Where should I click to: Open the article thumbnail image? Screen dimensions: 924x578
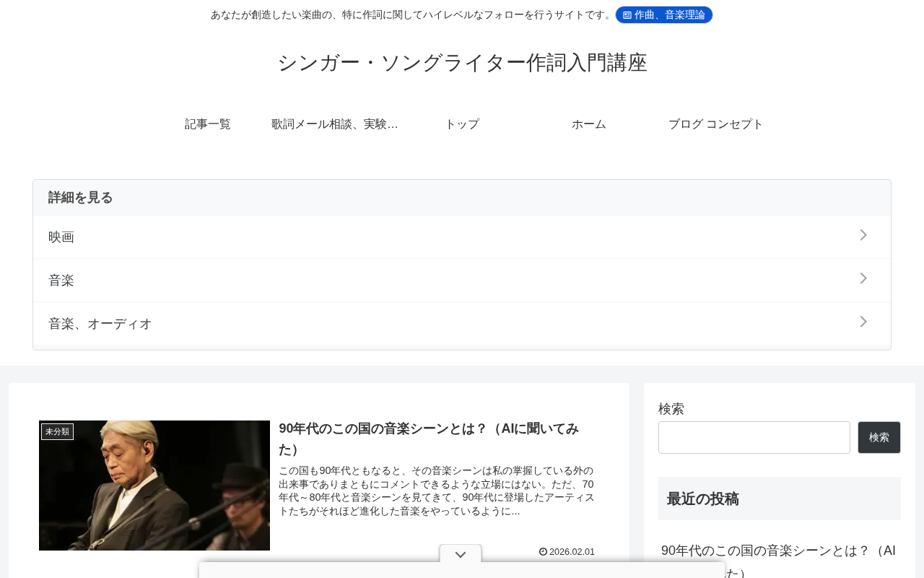[154, 486]
